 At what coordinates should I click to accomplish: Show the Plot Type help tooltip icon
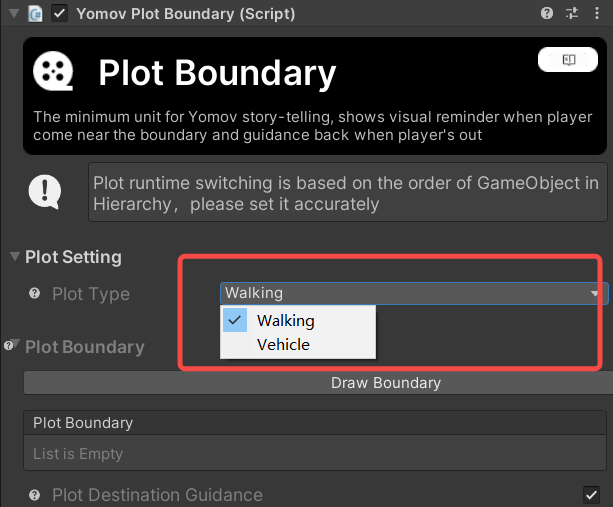(34, 293)
